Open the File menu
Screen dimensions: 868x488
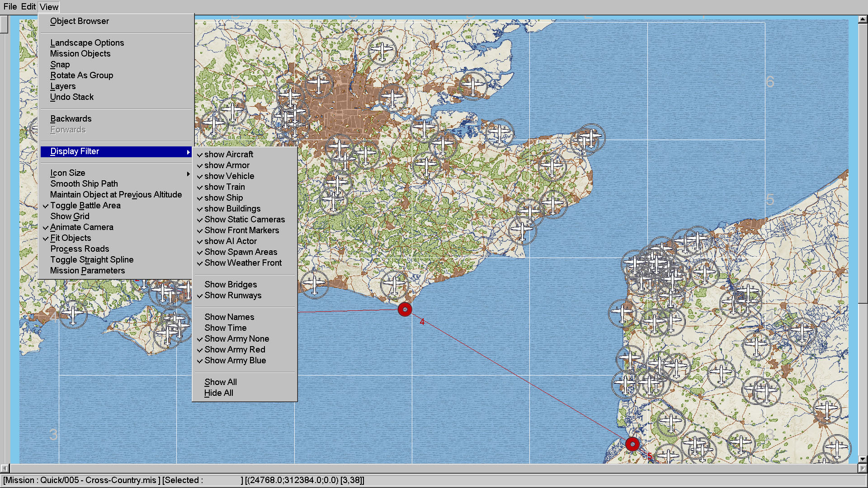coord(10,7)
